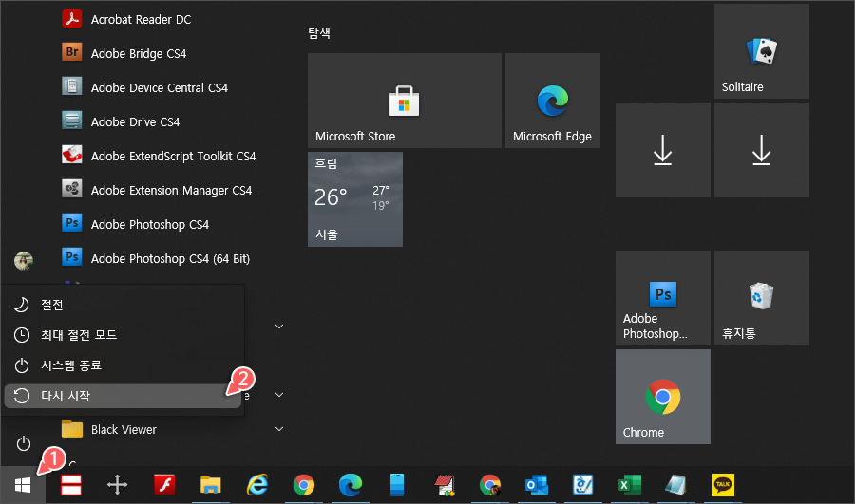The height and width of the screenshot is (504, 855).
Task: Launch the Solitaire tile
Action: click(761, 51)
